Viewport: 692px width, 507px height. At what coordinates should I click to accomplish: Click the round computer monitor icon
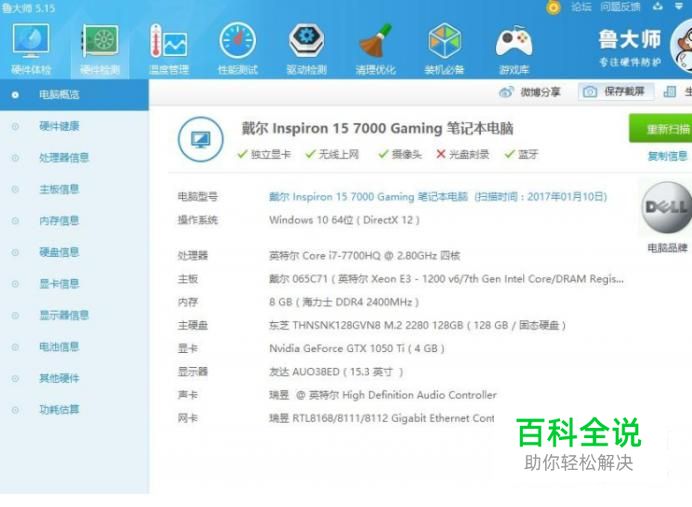[x=201, y=139]
